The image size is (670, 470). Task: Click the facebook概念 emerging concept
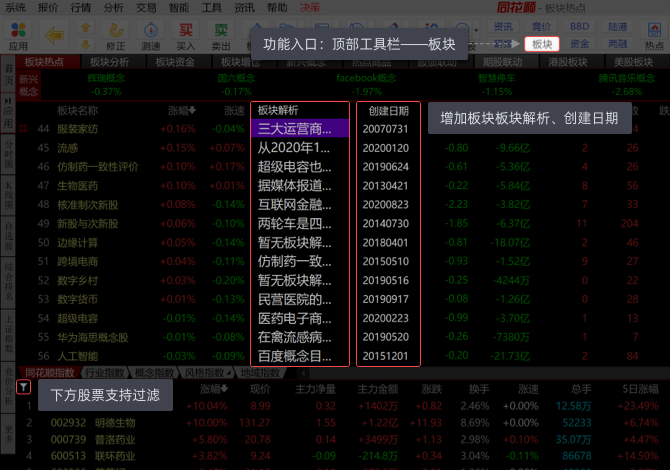(366, 78)
